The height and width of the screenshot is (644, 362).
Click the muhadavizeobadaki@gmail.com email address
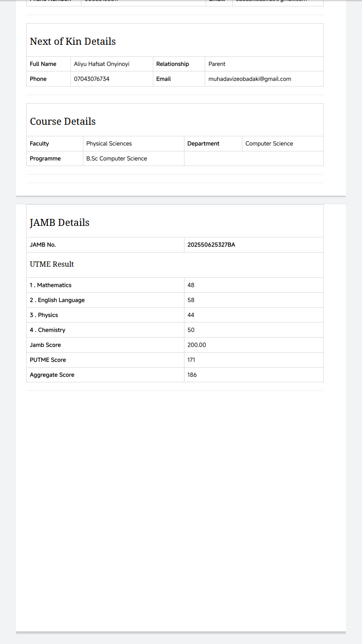pyautogui.click(x=249, y=79)
